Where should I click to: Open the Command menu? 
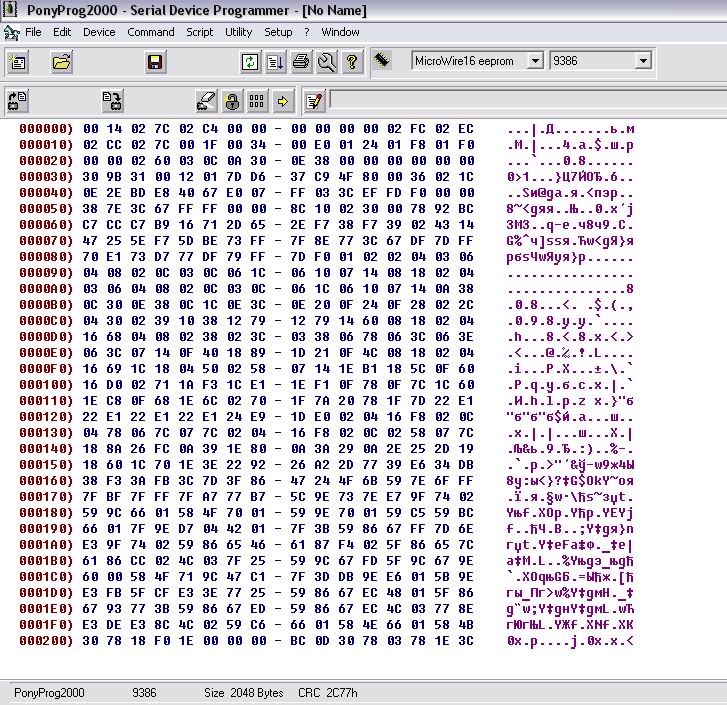coord(151,32)
